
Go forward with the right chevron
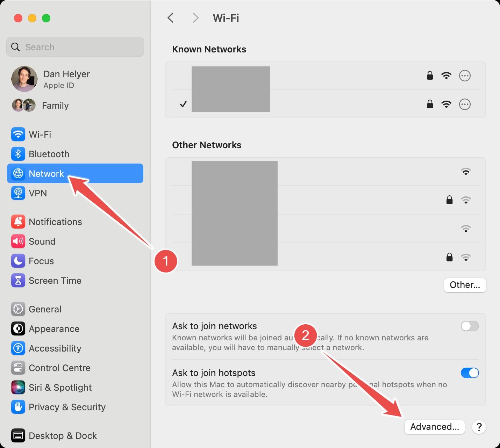click(x=195, y=18)
